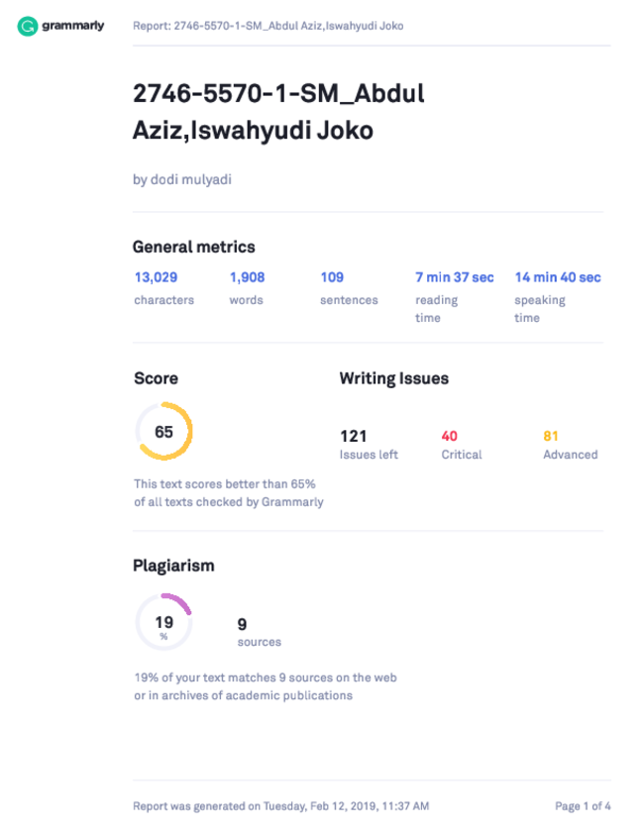Click the Plagiarism section heading
The height and width of the screenshot is (833, 644).
(173, 566)
